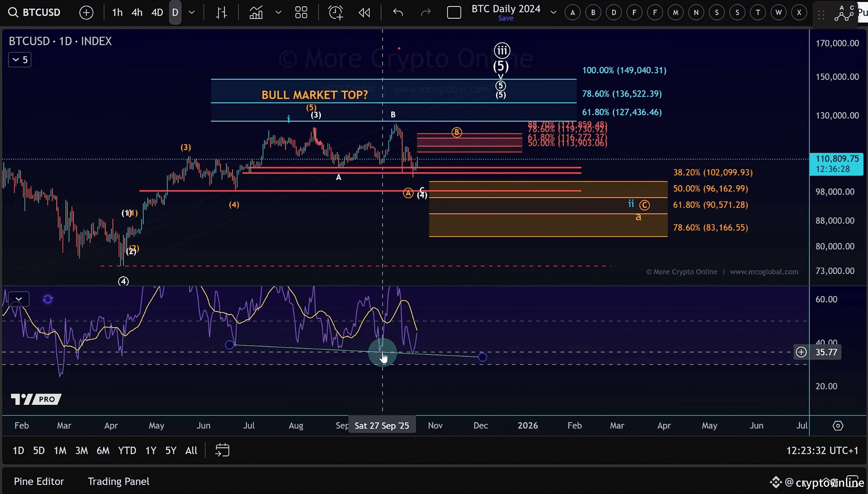This screenshot has width=868, height=494.
Task: Open the Indicators chart icon
Action: [256, 12]
